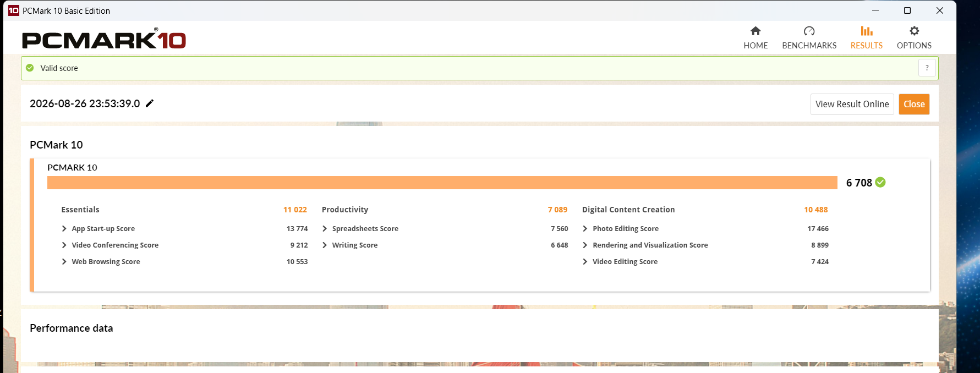980x373 pixels.
Task: Edit result name with pencil icon
Action: coord(150,103)
